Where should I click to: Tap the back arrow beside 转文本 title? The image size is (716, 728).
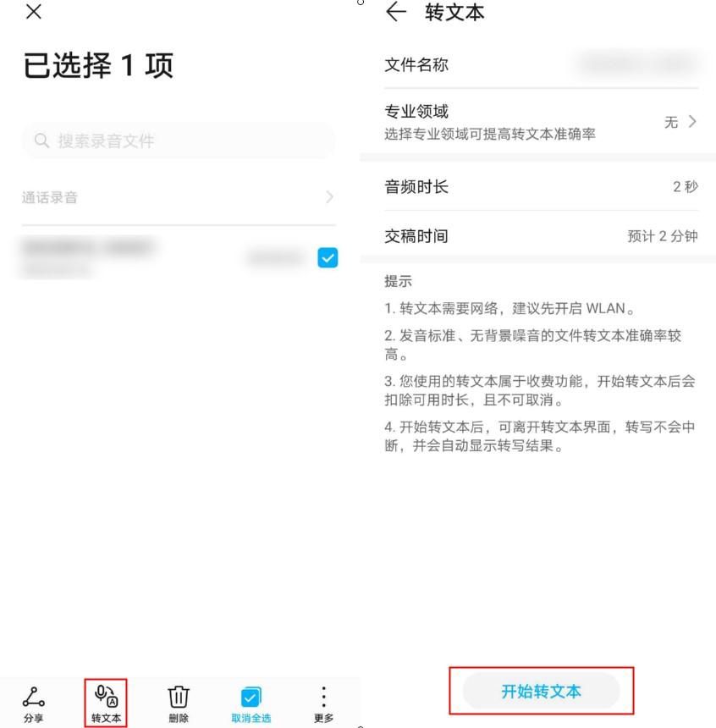pos(396,12)
